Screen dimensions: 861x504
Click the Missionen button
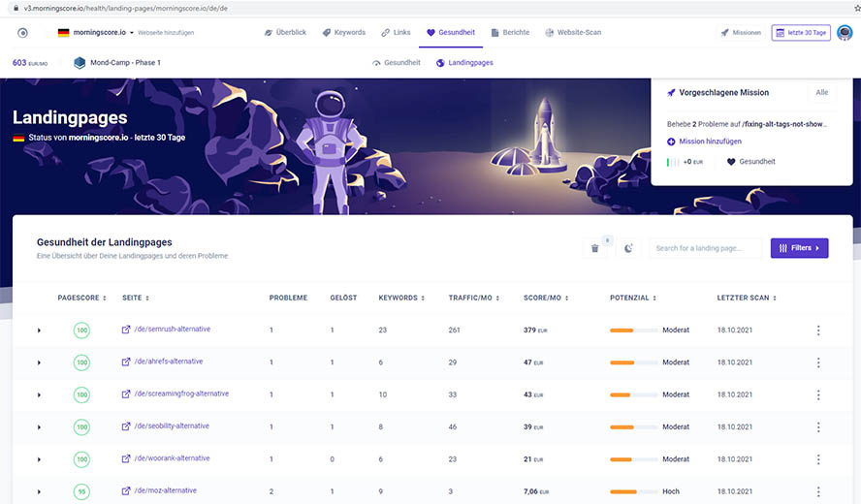pos(741,33)
